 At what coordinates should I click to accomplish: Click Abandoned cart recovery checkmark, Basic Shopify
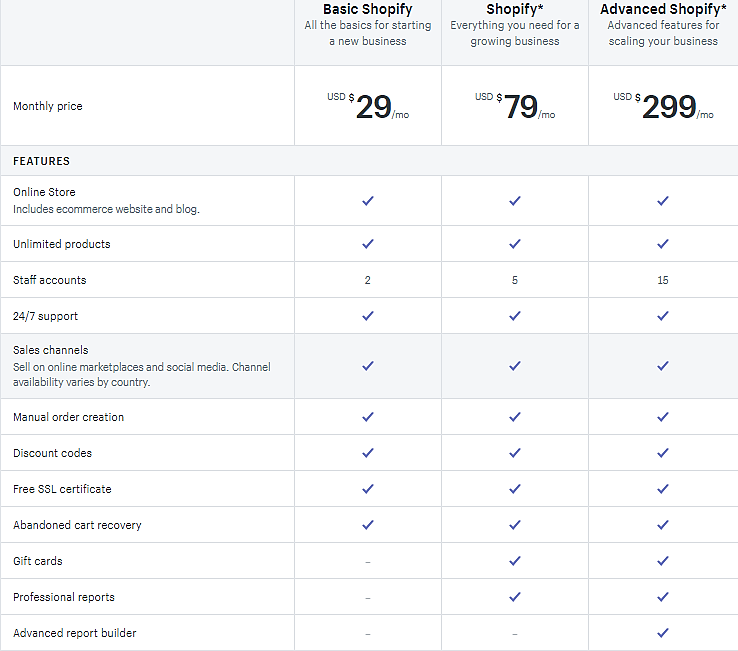(x=368, y=524)
